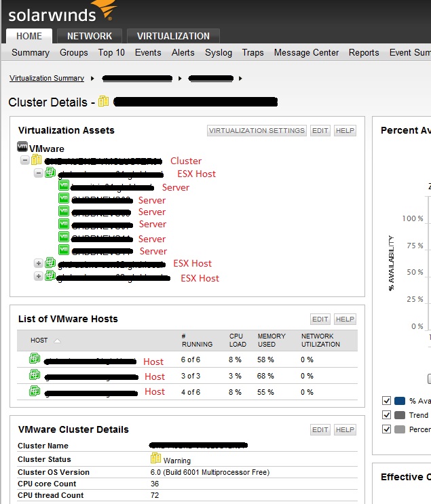Click the VMware vm icon in the assets tree
This screenshot has height=504, width=431.
pos(22,147)
